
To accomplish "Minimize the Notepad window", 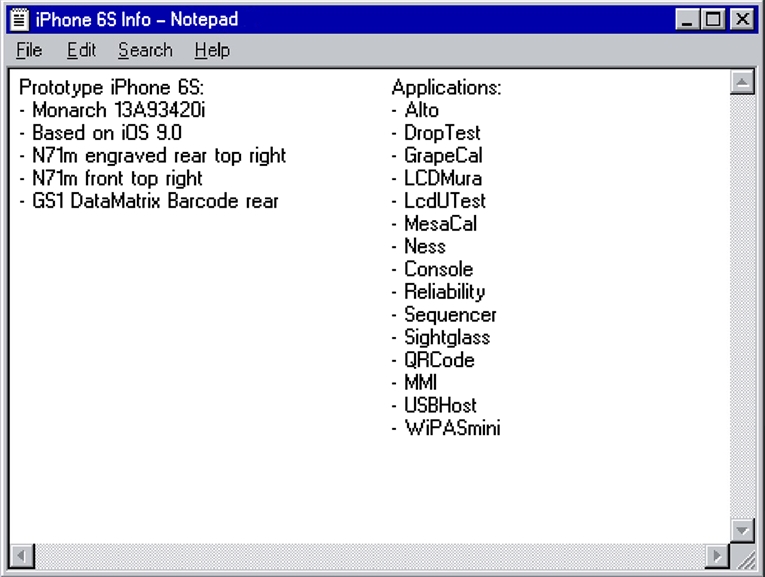I will [x=687, y=20].
